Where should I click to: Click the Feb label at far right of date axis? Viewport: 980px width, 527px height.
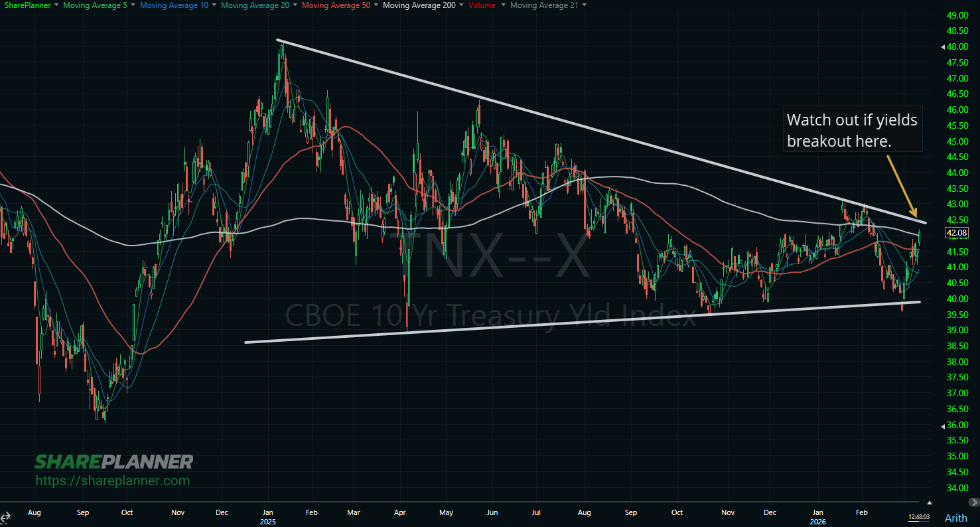coord(862,513)
